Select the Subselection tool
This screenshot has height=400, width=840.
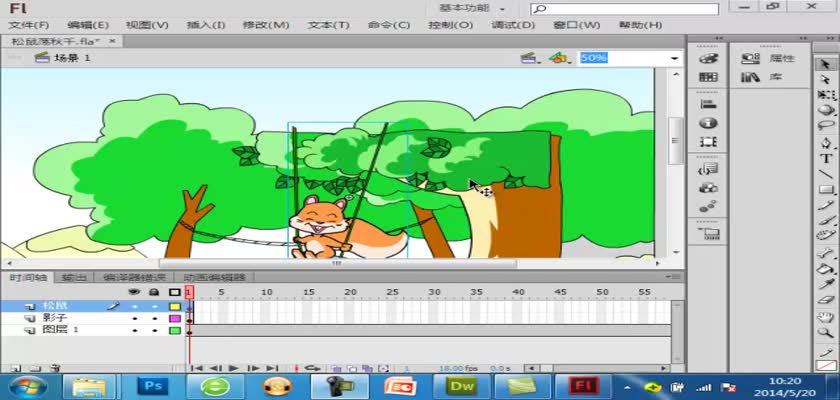pyautogui.click(x=826, y=80)
